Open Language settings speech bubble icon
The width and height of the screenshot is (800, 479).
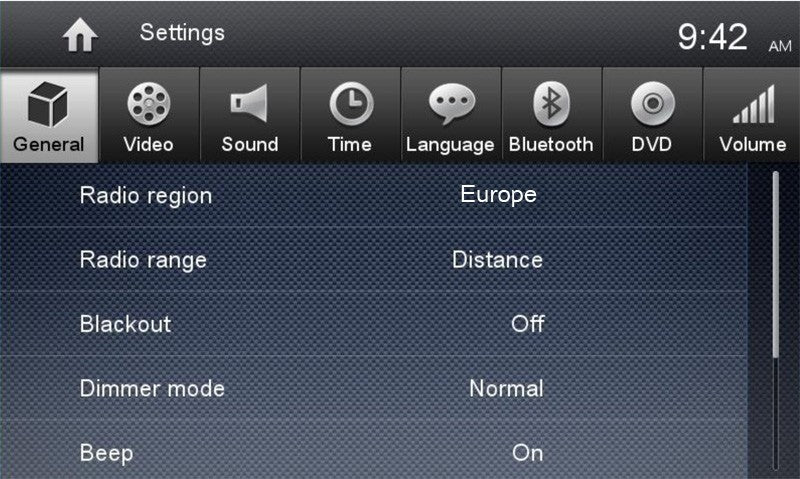450,106
